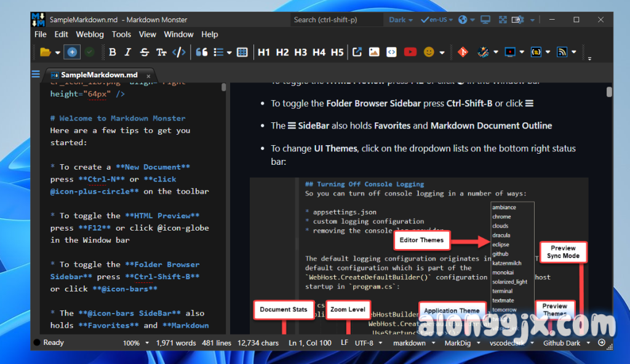This screenshot has width=630, height=364.
Task: Insert a blockquote using quote icon
Action: coord(201,52)
